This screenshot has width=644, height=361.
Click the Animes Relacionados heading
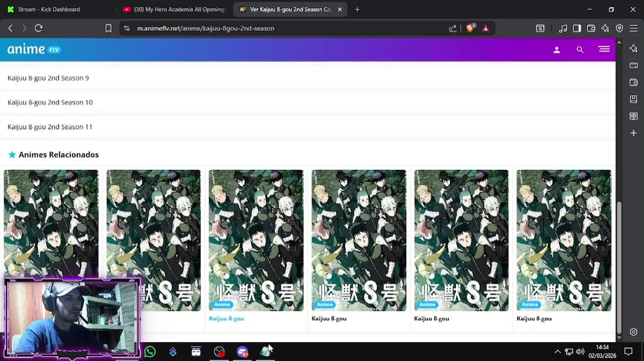pos(59,154)
